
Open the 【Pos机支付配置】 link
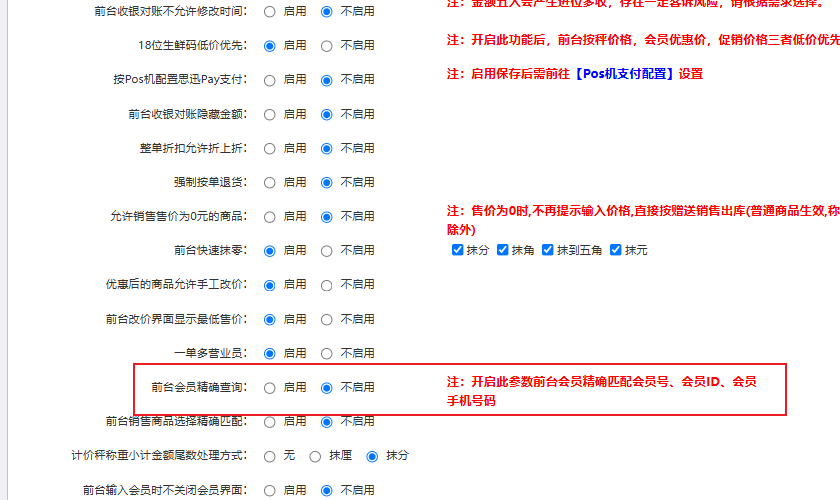click(625, 74)
